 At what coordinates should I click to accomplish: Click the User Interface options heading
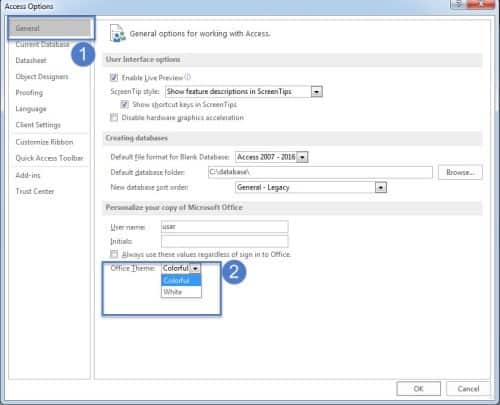(143, 59)
